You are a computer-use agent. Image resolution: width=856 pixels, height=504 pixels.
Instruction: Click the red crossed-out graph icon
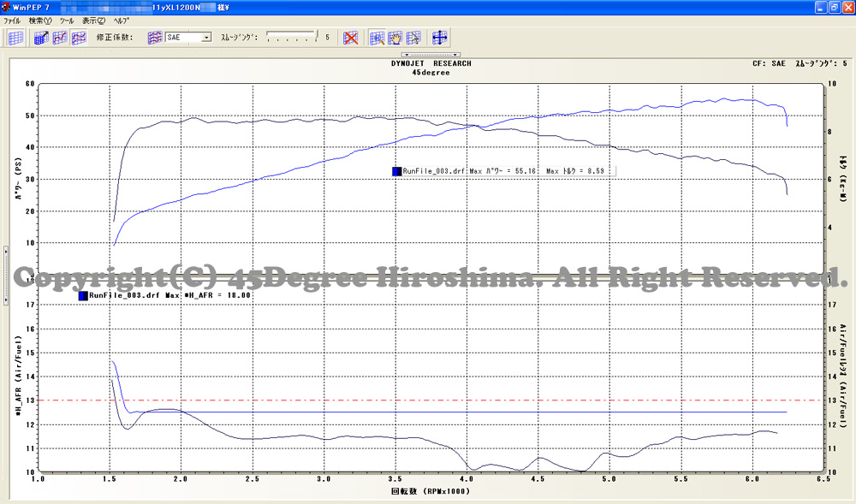(x=350, y=38)
